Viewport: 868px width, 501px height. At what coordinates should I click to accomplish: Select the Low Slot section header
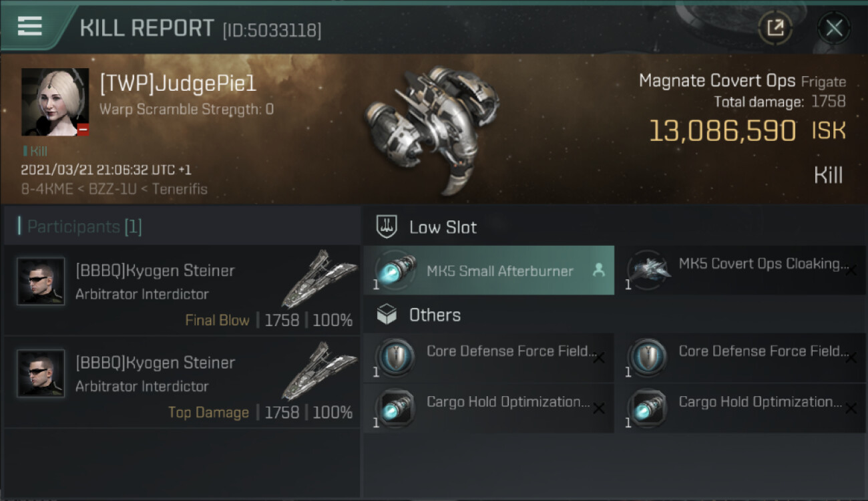pos(442,227)
